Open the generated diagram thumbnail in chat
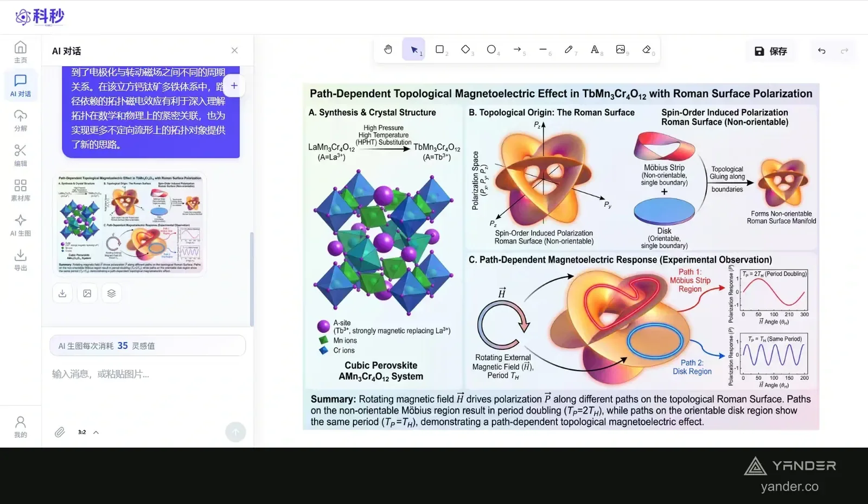This screenshot has width=868, height=504. (x=130, y=225)
